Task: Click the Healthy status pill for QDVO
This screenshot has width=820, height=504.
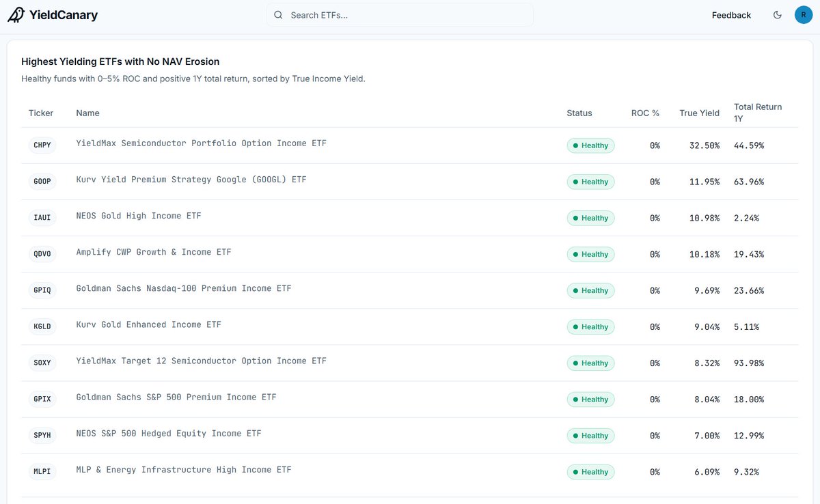Action: [590, 254]
